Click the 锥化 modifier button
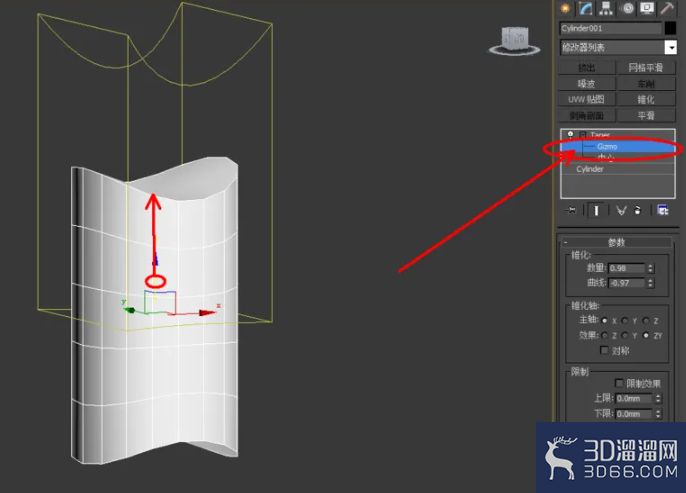The width and height of the screenshot is (686, 493). tap(646, 99)
